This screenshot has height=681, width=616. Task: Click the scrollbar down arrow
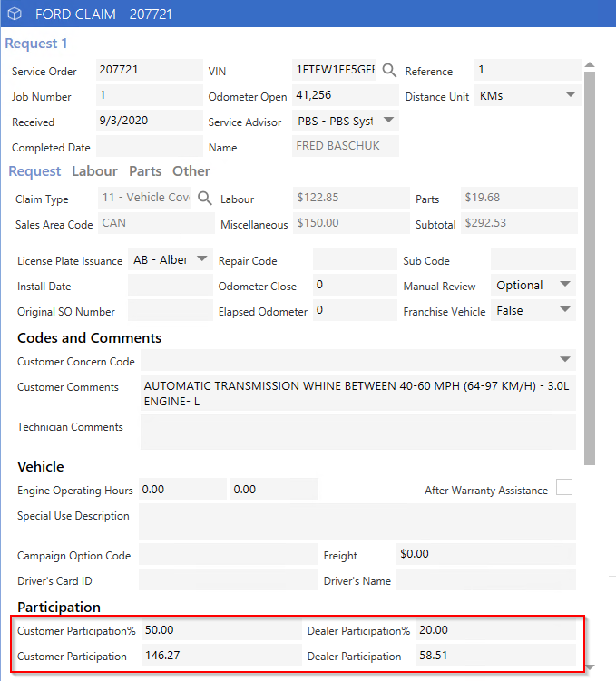590,667
